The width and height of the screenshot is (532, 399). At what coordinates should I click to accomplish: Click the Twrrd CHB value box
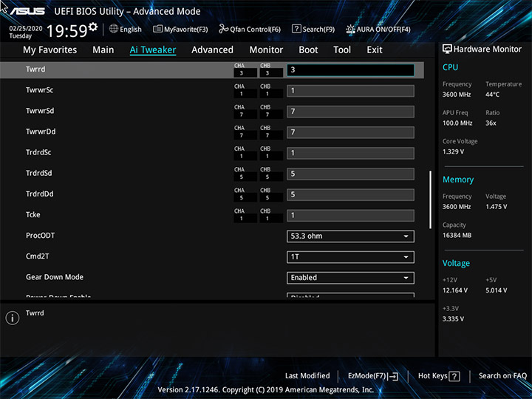click(271, 73)
